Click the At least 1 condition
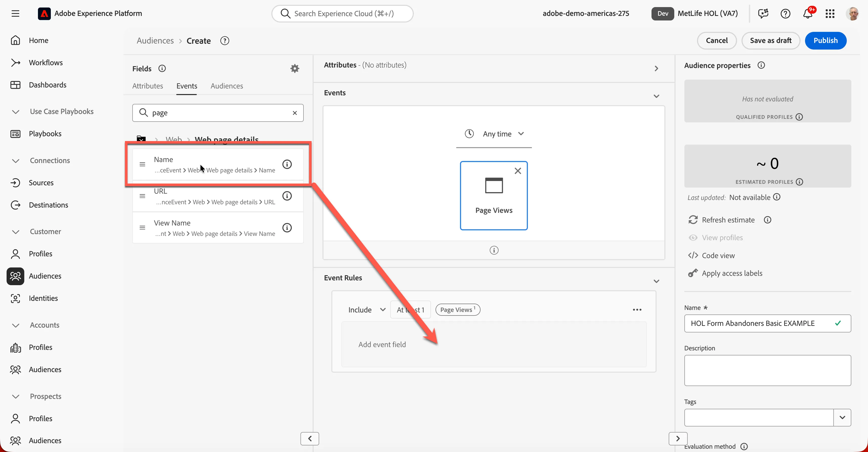This screenshot has height=452, width=868. point(410,309)
